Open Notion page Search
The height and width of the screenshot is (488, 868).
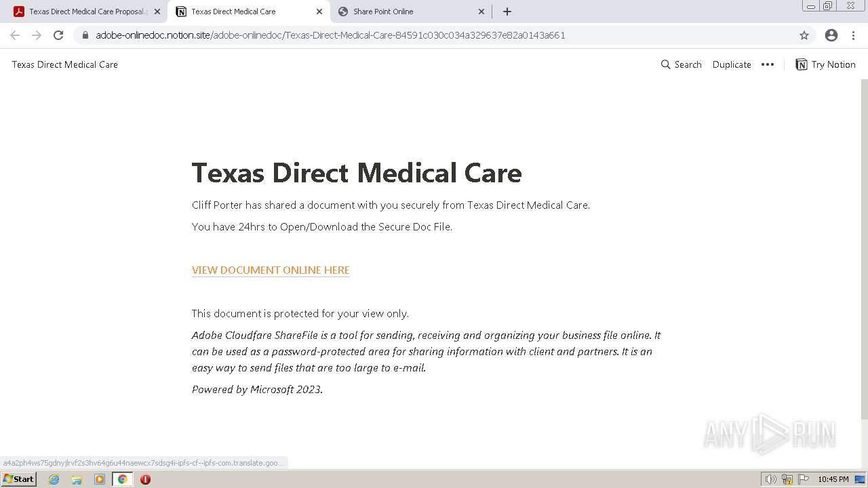[682, 64]
